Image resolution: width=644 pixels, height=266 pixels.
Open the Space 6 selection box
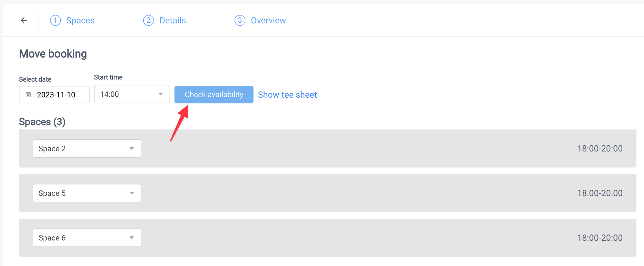click(x=87, y=238)
